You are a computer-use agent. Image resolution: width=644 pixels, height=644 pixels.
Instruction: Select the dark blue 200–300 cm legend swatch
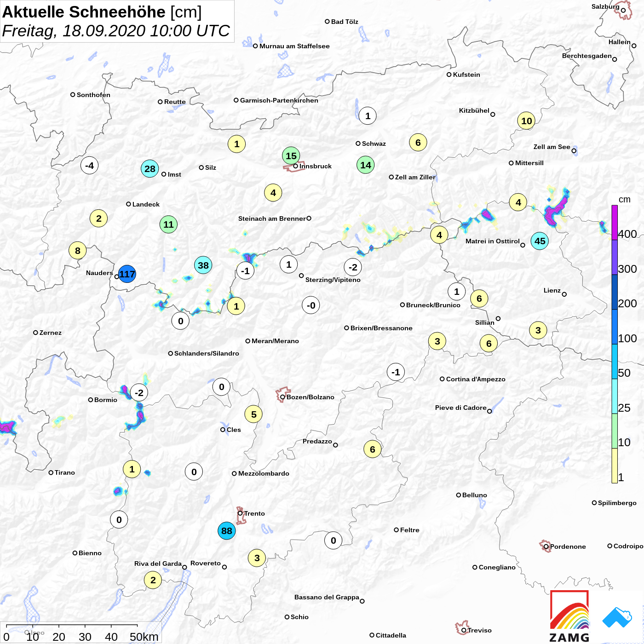615,292
